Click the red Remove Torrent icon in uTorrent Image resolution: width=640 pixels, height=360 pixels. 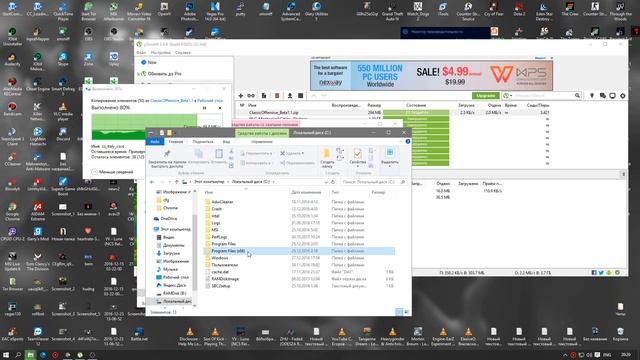277,96
